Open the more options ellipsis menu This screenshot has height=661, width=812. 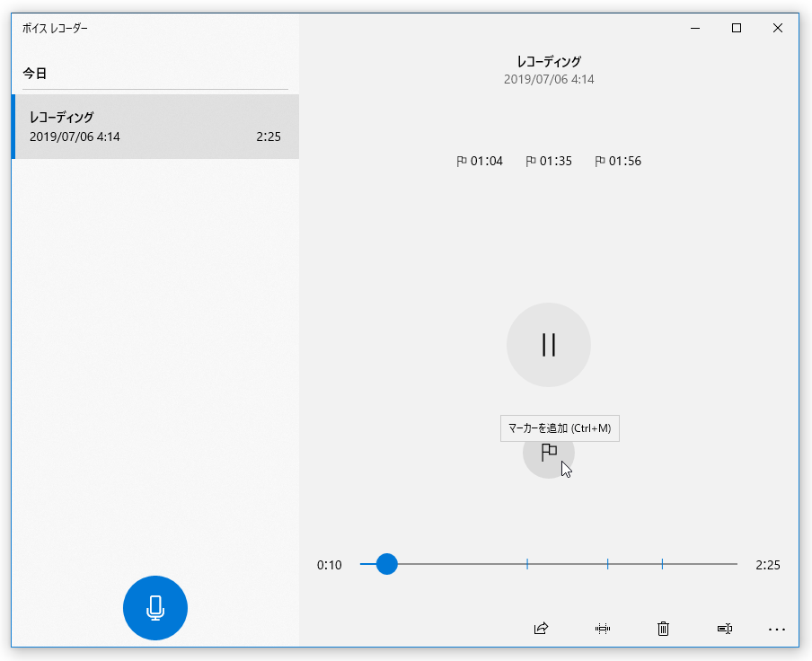coord(777,630)
